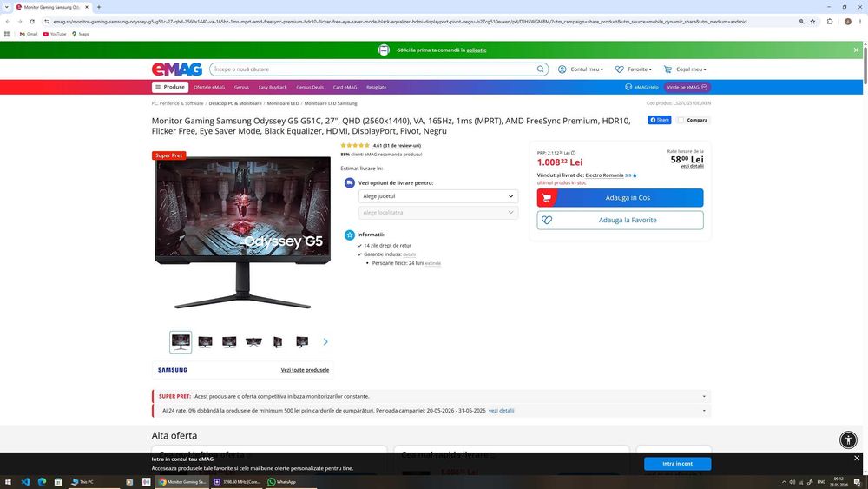Open 'Ofertele eMAG' in the nav bar
This screenshot has width=868, height=489.
click(209, 87)
